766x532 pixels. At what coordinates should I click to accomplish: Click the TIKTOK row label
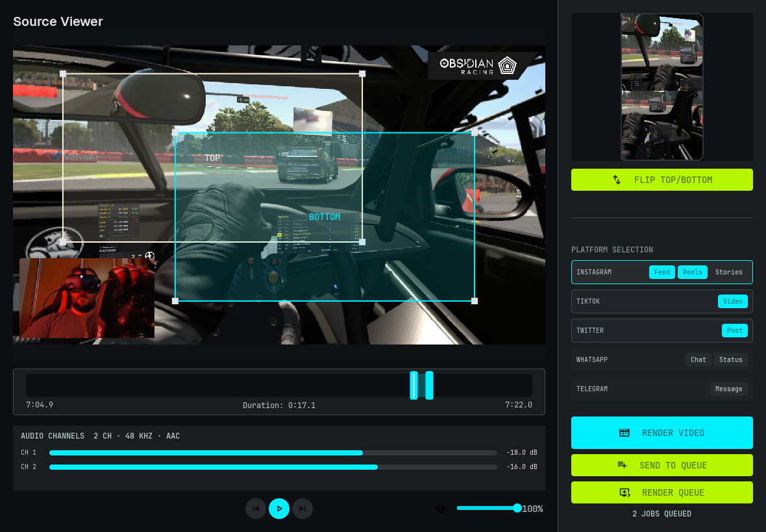click(x=588, y=301)
